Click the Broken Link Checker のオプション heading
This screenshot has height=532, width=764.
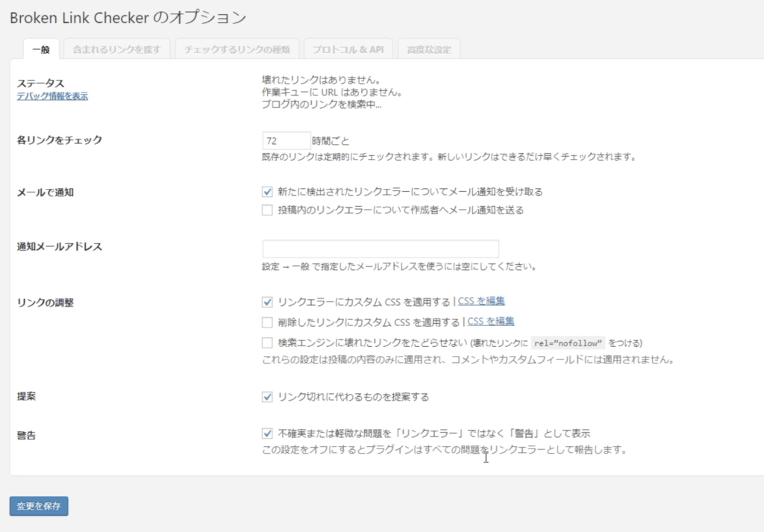click(x=128, y=18)
